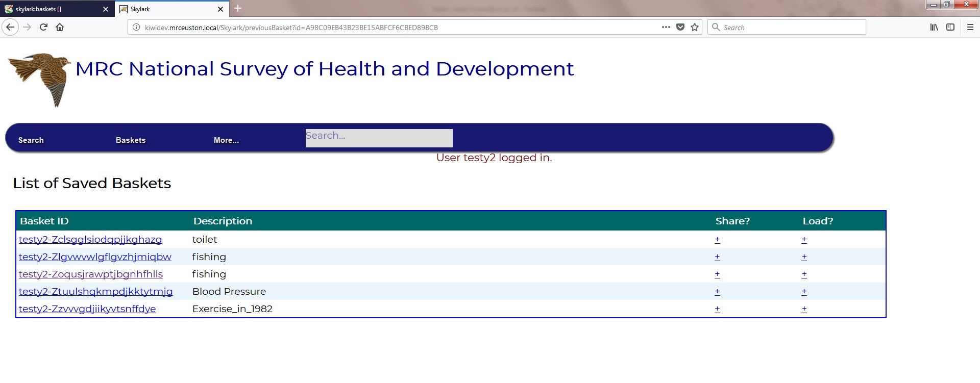Close the Skylark tab
The image size is (980, 383).
[x=220, y=9]
